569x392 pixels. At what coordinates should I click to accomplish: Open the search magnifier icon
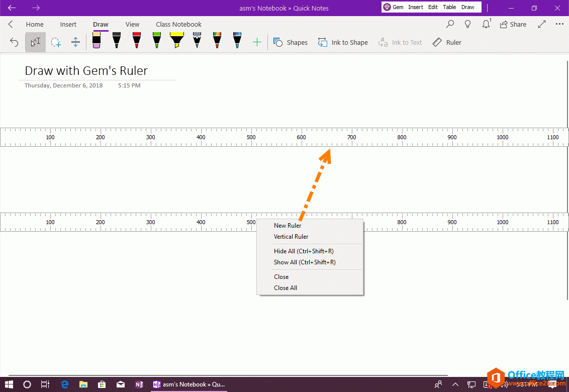coord(450,24)
